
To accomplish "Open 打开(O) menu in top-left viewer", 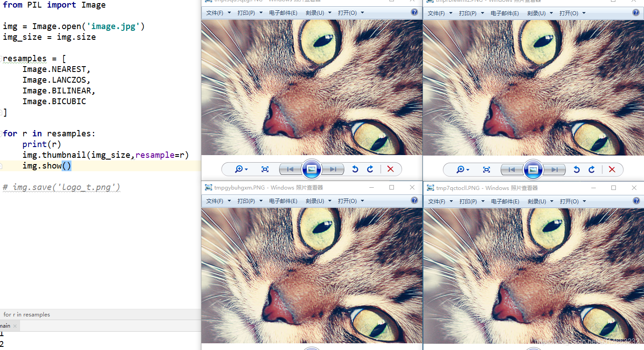I will [351, 13].
